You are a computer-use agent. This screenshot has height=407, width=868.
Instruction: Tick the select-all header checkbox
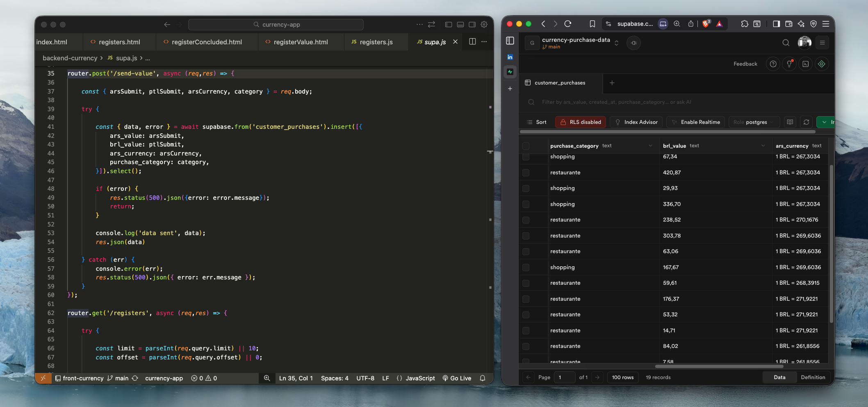(x=526, y=146)
